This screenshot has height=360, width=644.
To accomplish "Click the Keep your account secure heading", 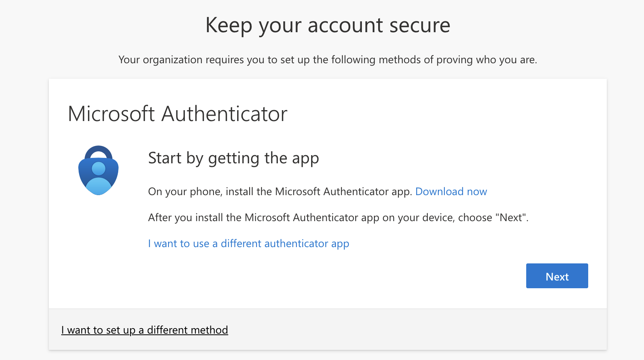I will click(328, 26).
